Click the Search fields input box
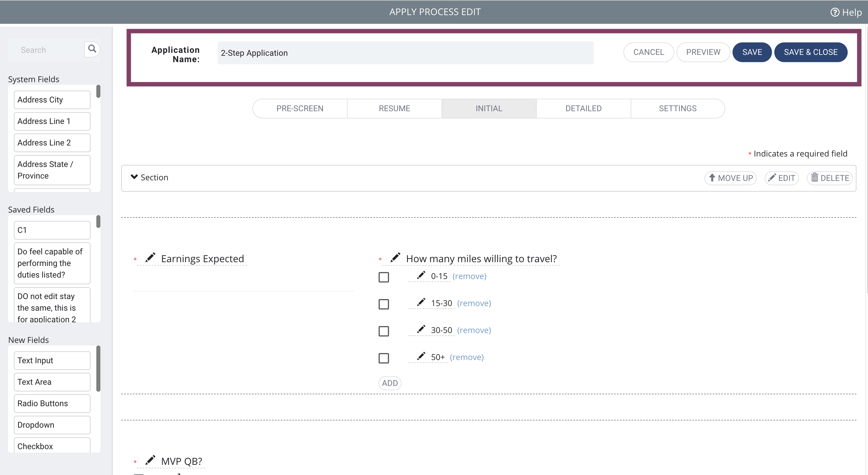868x475 pixels. point(46,50)
